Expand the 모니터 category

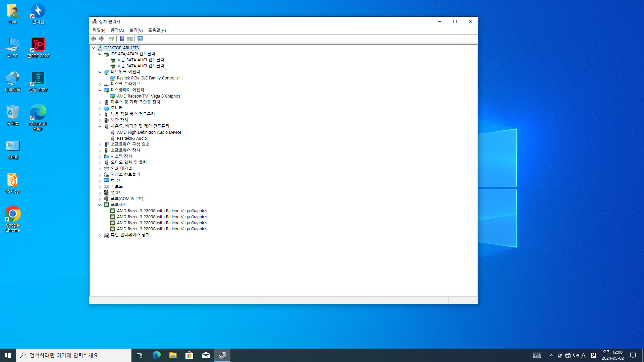tap(100, 108)
